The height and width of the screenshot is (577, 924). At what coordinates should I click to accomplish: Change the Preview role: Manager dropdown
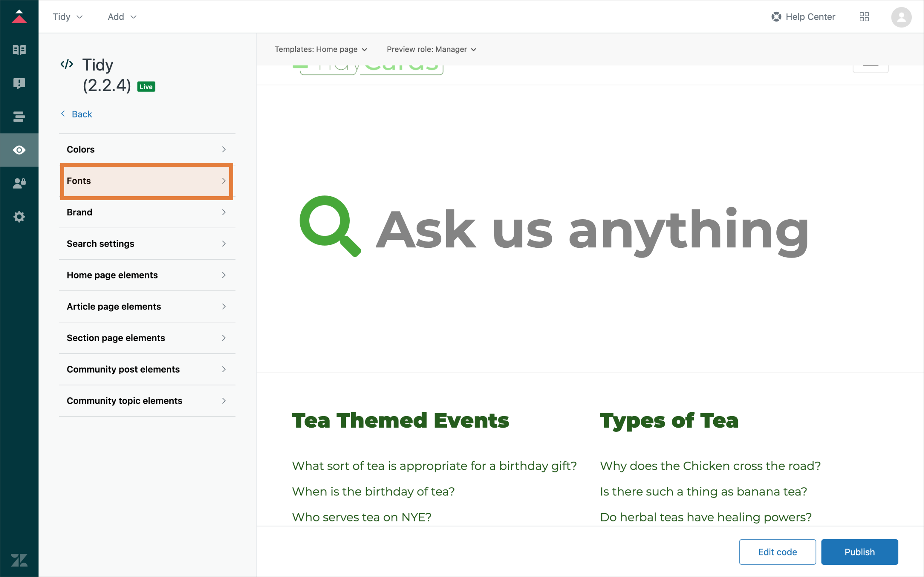431,49
